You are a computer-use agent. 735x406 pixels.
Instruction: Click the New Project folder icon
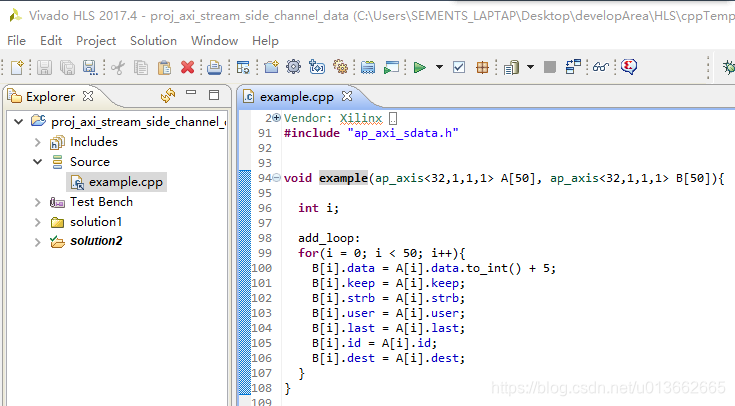tap(271, 67)
